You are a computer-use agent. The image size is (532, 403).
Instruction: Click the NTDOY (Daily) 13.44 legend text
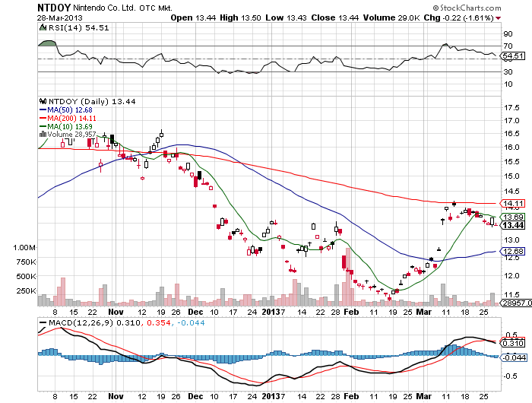click(x=92, y=102)
